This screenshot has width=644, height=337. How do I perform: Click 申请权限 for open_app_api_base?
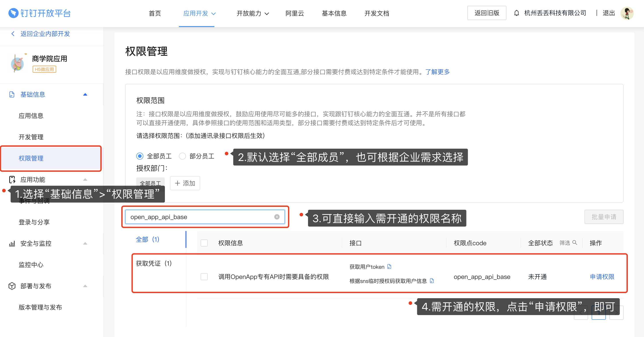point(602,277)
